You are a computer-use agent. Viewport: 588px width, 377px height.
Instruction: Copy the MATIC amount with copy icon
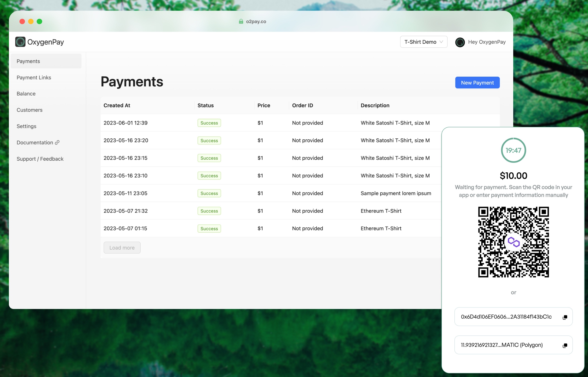pos(565,345)
